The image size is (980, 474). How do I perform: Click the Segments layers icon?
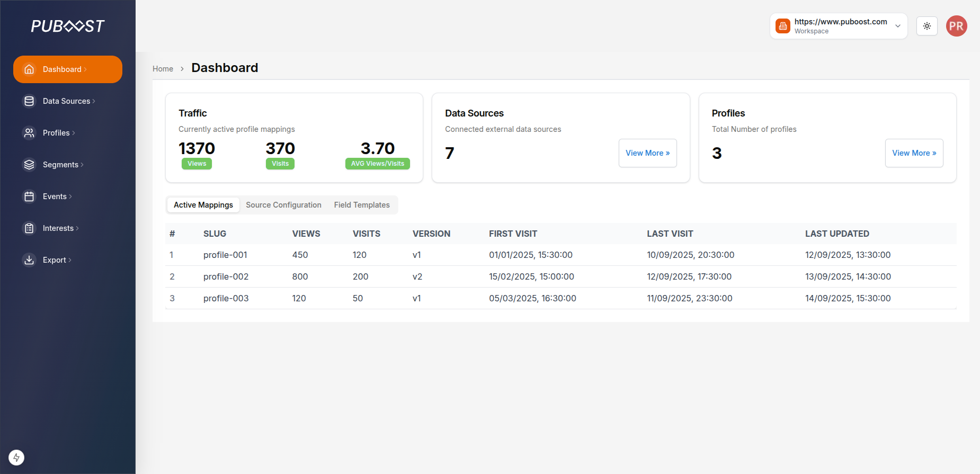tap(29, 165)
